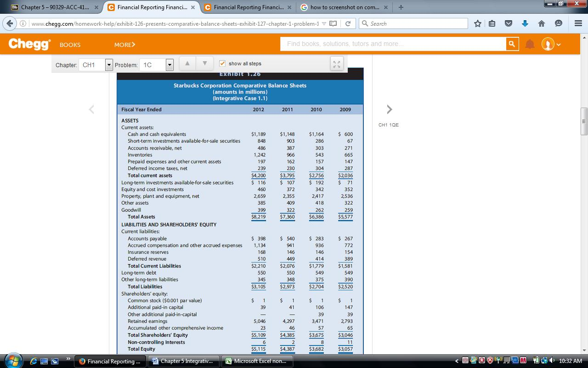This screenshot has width=588, height=368.
Task: Close the Chapter 5 – 90329-ACC tab
Action: pyautogui.click(x=96, y=7)
